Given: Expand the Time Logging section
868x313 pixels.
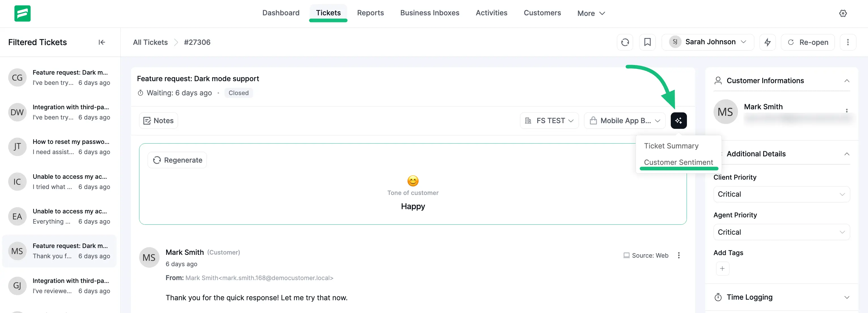Looking at the screenshot, I should click(x=846, y=297).
